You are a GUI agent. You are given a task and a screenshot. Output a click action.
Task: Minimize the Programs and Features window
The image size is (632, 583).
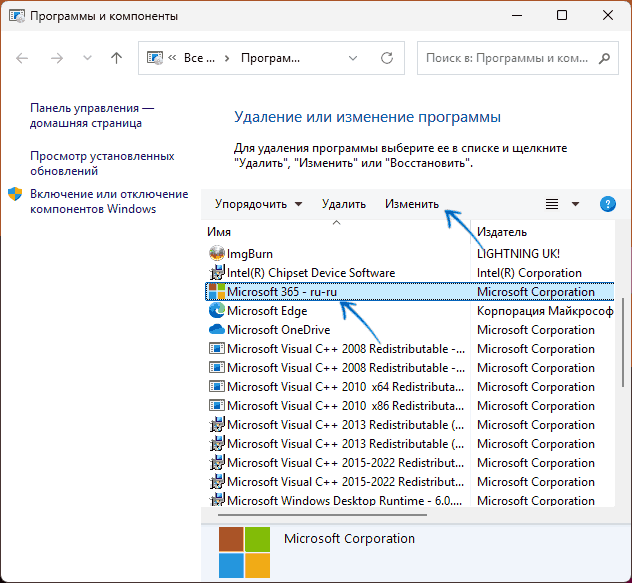pos(517,15)
